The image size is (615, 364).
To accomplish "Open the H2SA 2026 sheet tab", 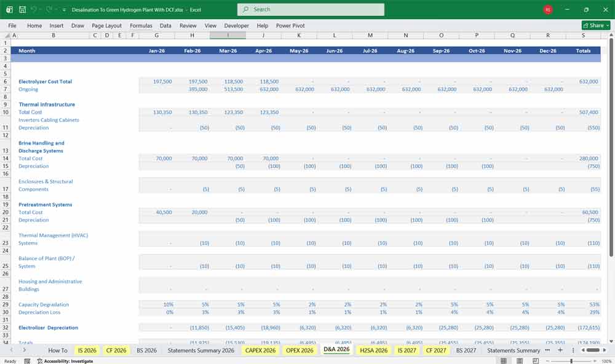I will (373, 350).
